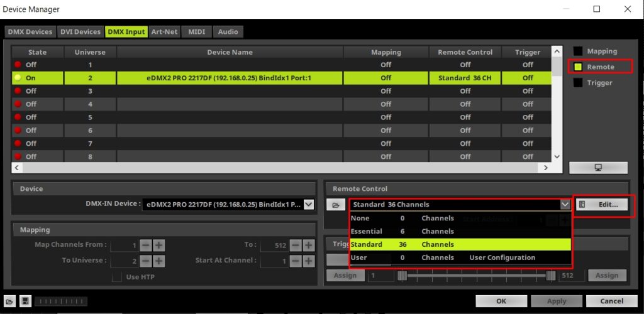Click the Standard 36 CH remote cell

coord(465,78)
